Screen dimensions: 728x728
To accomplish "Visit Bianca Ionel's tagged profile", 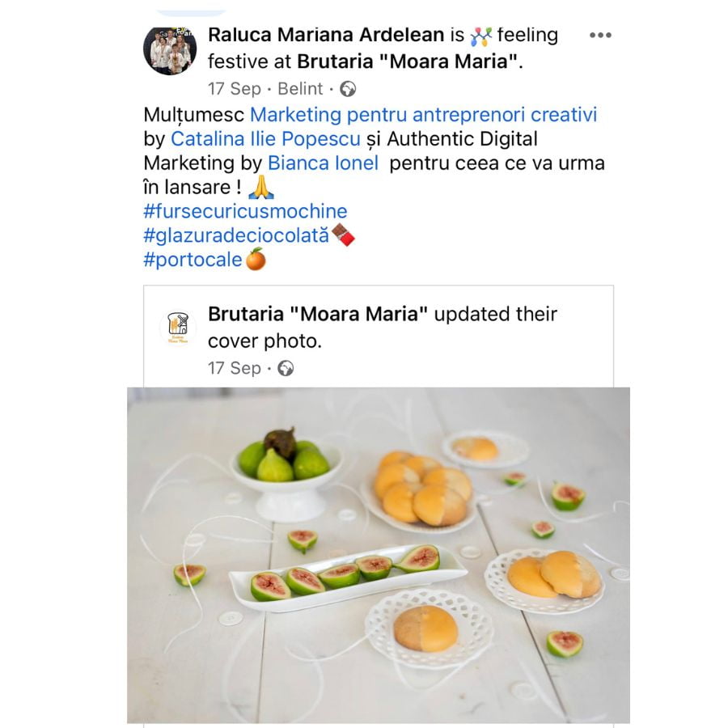I will tap(323, 163).
